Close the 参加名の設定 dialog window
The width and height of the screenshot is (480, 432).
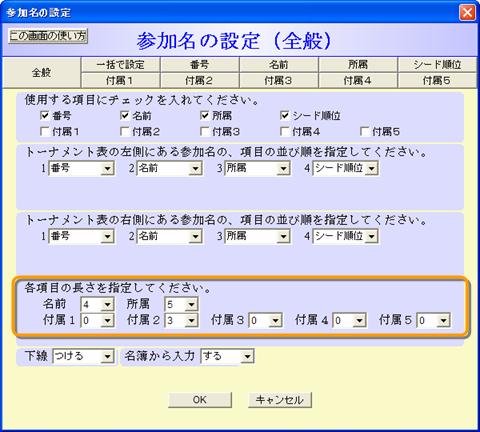click(467, 13)
